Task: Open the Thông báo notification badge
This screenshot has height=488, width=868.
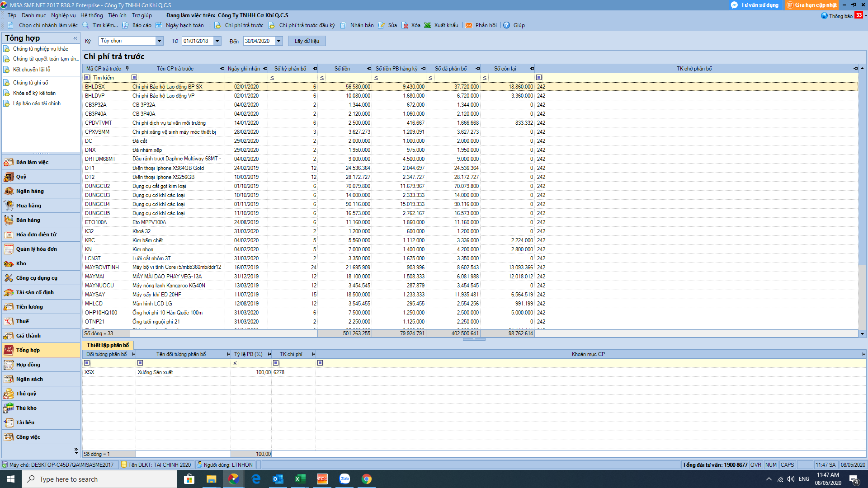Action: tap(859, 15)
